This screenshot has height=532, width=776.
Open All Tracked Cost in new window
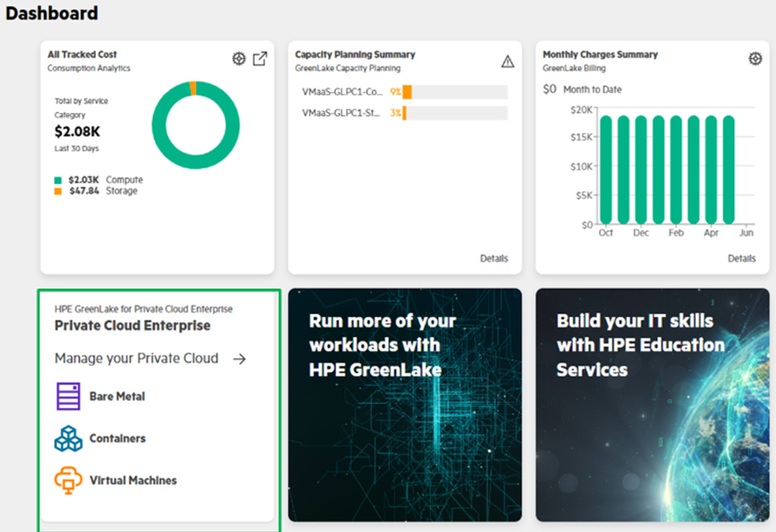click(x=259, y=58)
